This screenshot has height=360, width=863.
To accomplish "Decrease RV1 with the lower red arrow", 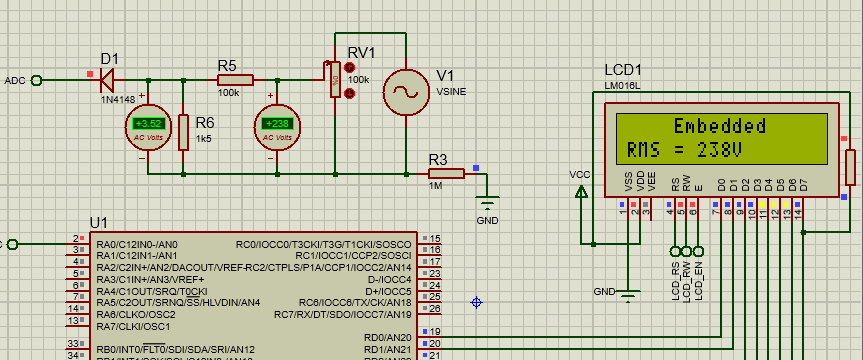I will pos(349,93).
